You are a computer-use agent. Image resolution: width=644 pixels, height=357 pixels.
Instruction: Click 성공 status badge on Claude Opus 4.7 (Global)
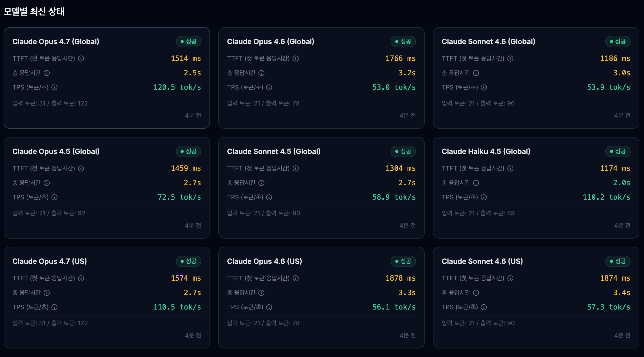(x=189, y=42)
